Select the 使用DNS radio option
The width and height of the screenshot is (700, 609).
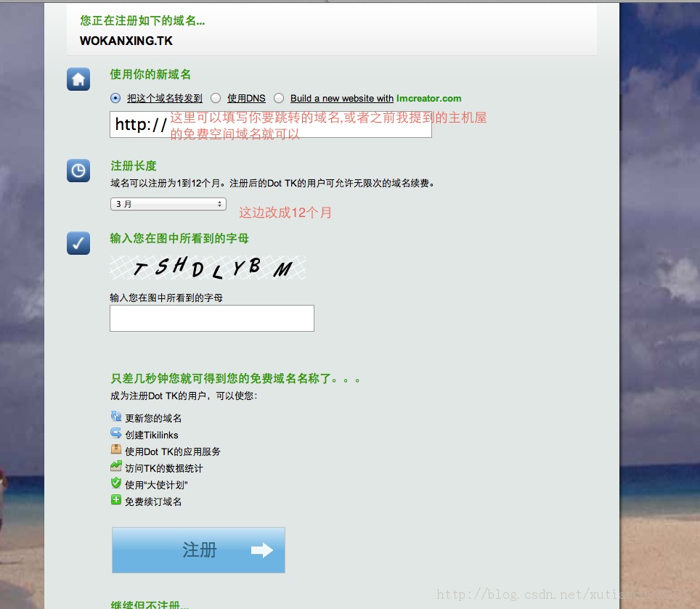click(x=215, y=98)
